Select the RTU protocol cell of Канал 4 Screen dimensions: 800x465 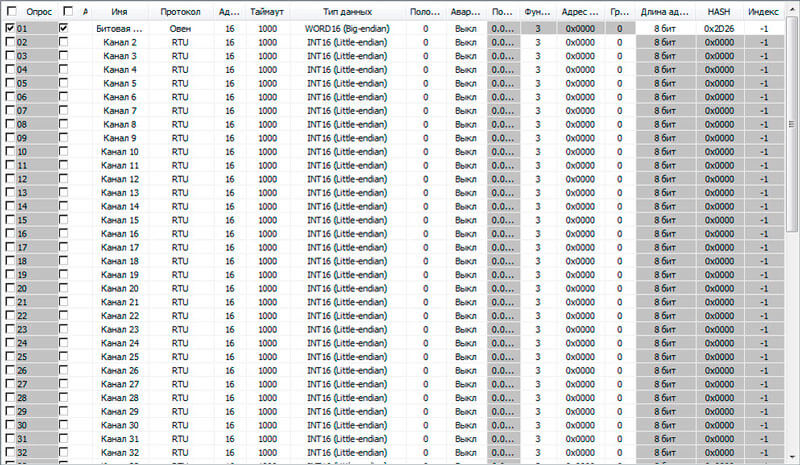tap(180, 69)
